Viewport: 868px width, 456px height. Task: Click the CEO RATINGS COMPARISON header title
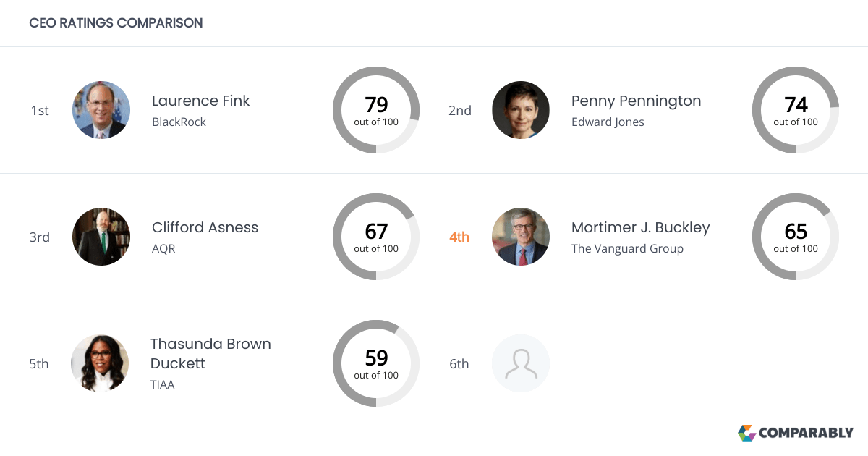click(116, 22)
